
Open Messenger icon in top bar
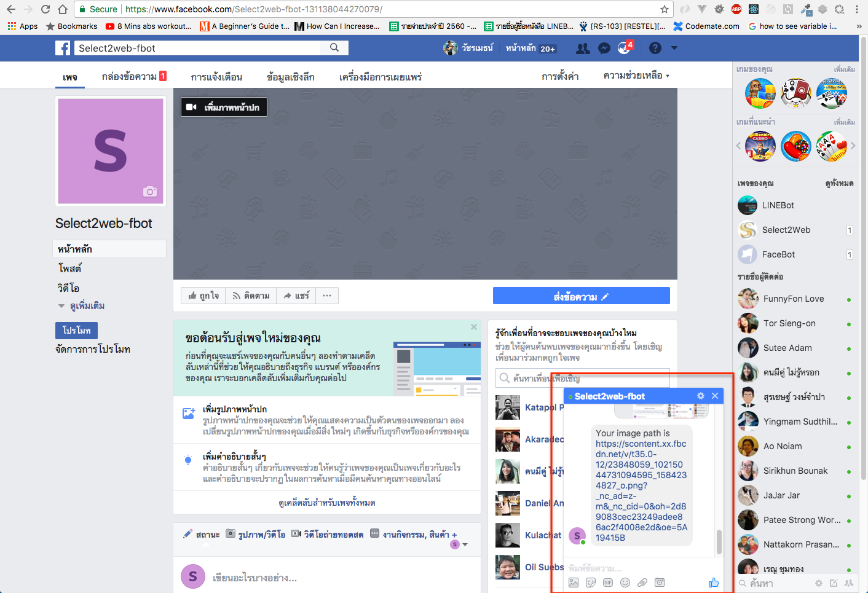click(x=604, y=48)
